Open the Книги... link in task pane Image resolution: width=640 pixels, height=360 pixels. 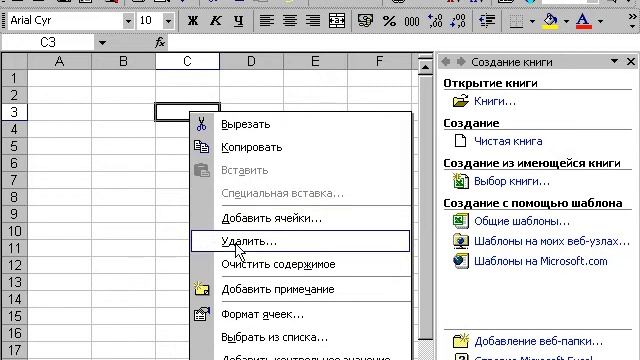tap(495, 101)
